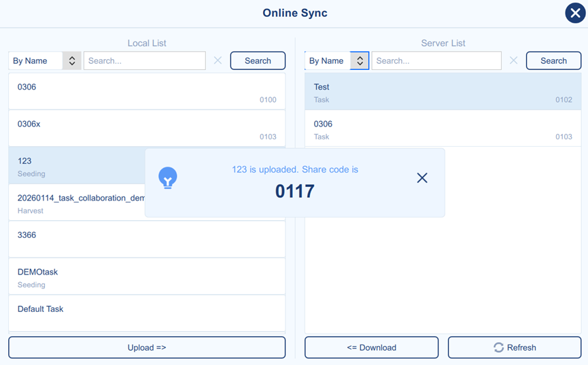Screen dimensions: 588x365
Task: Select local task 0306x
Action: pyautogui.click(x=147, y=128)
